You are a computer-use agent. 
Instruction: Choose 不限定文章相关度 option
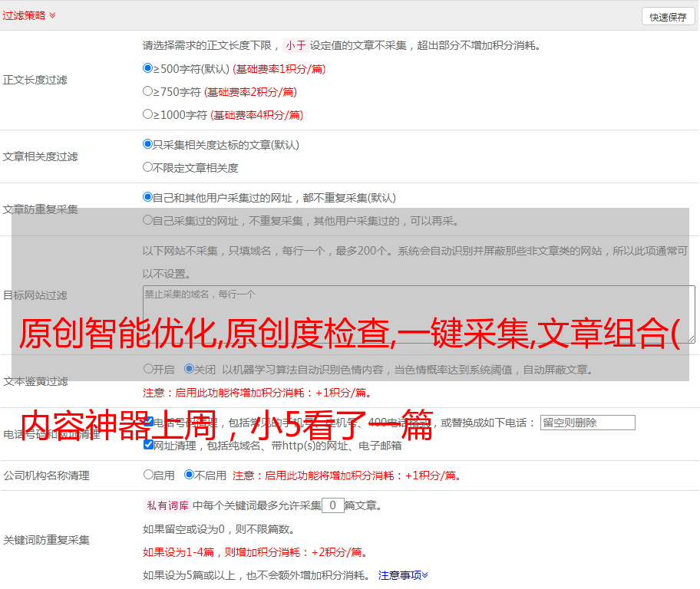[x=148, y=167]
